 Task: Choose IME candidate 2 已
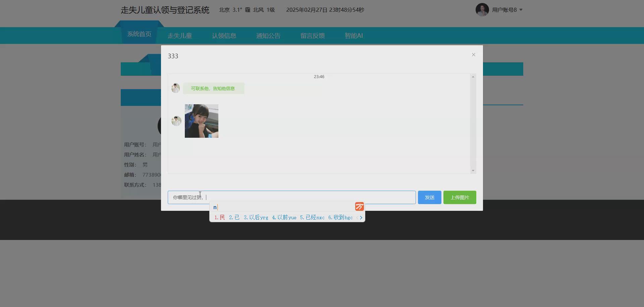(x=234, y=218)
